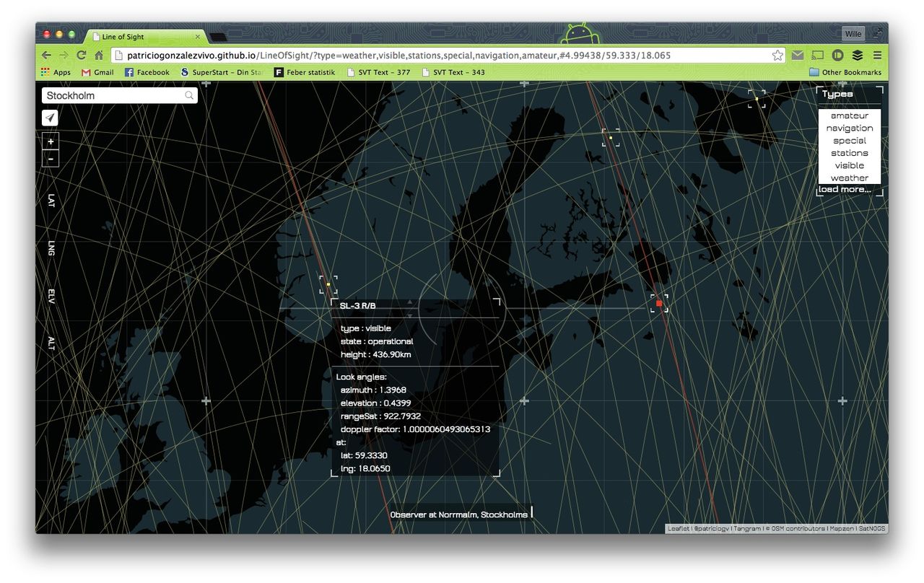Toggle the amateur satellite type

(849, 115)
